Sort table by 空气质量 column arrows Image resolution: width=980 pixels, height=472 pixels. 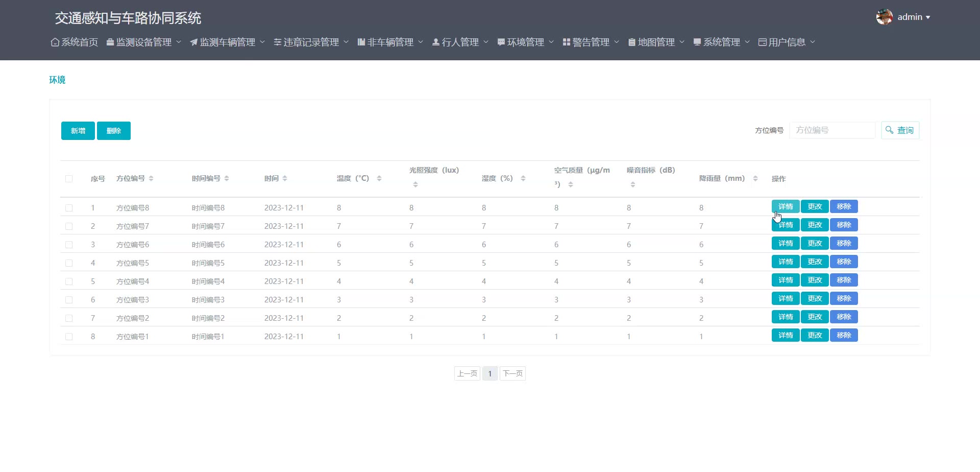(x=571, y=184)
